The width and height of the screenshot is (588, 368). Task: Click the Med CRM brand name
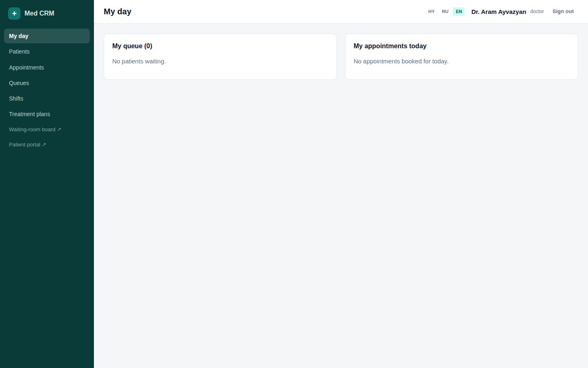tap(39, 13)
